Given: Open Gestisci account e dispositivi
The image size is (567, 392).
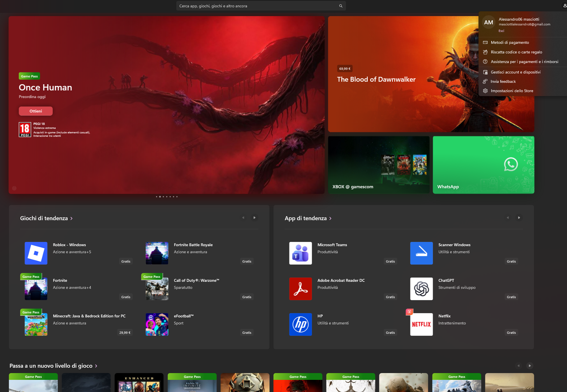Looking at the screenshot, I should [523, 72].
